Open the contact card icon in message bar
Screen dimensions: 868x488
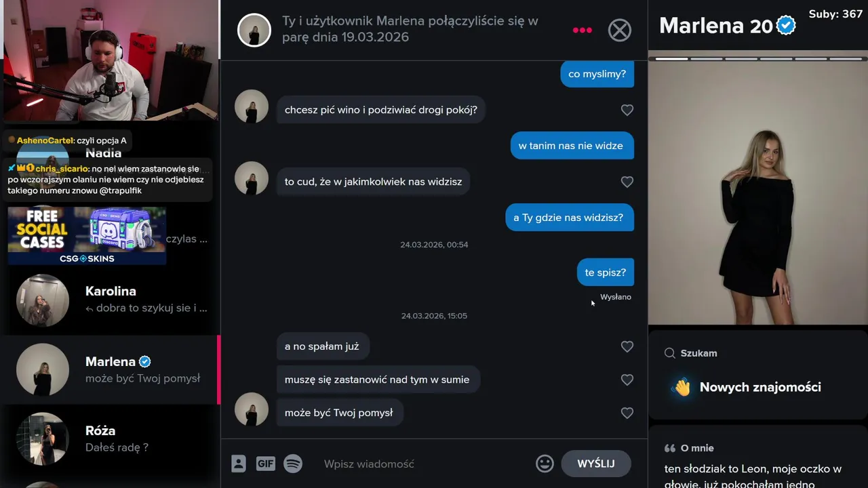(x=238, y=464)
